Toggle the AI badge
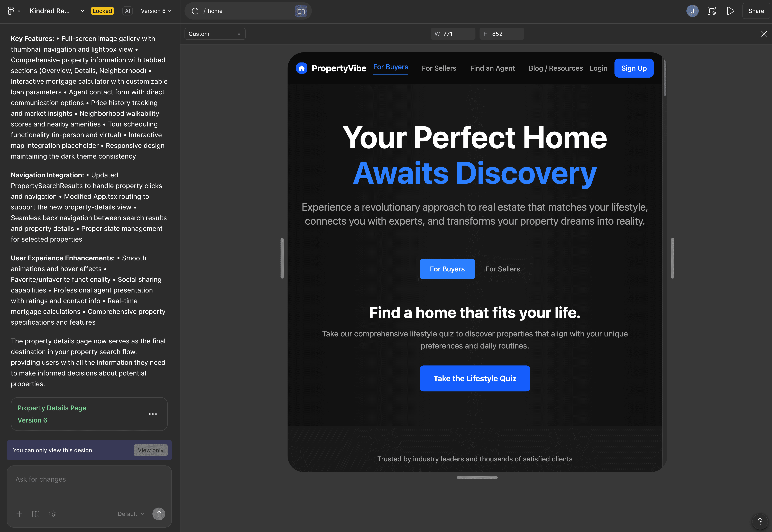Image resolution: width=772 pixels, height=532 pixels. point(127,11)
